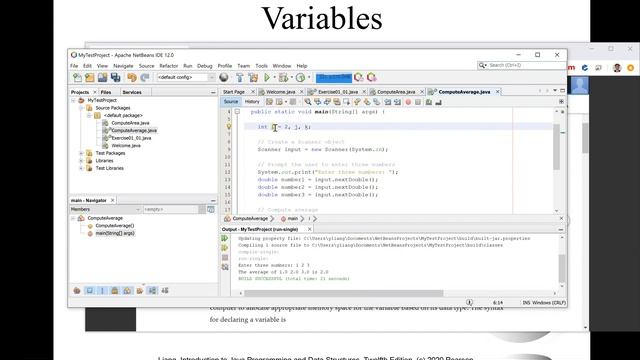
Task: Collapse the MyTestProject tree node
Action: pos(73,100)
